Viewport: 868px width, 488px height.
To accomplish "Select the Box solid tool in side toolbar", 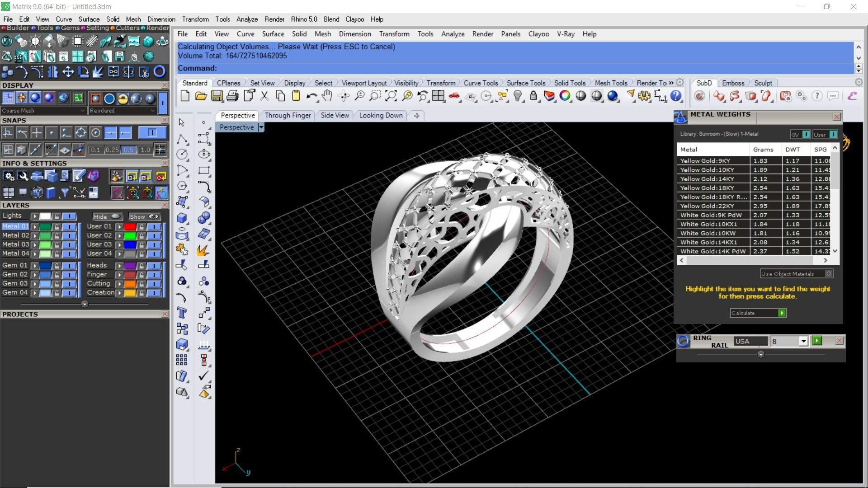I will (x=182, y=218).
